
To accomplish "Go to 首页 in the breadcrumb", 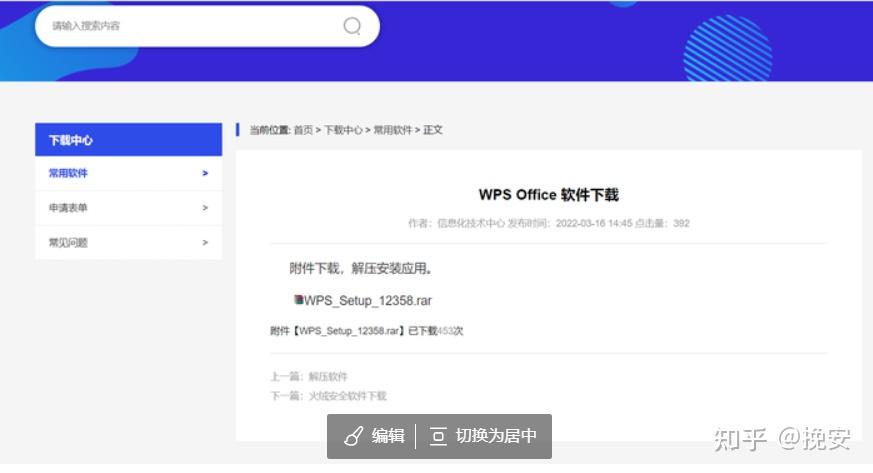I will (303, 130).
